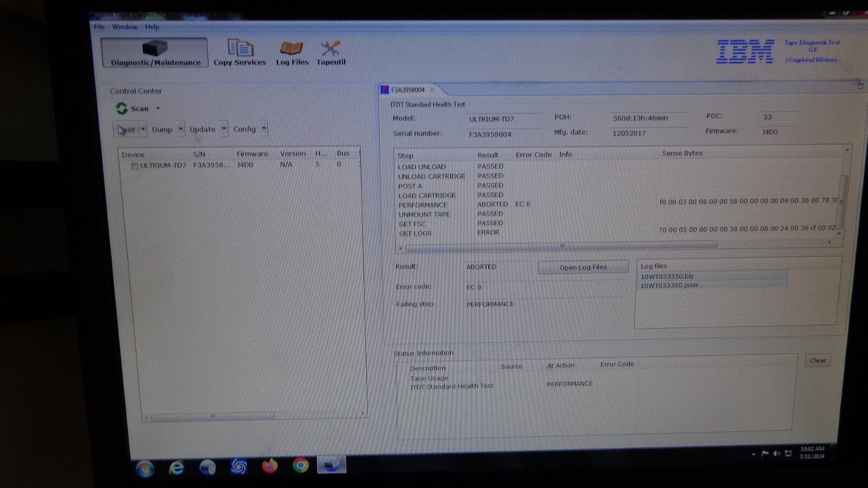Click the Action Center flag icon
Screen dimensions: 868x488
point(765,453)
